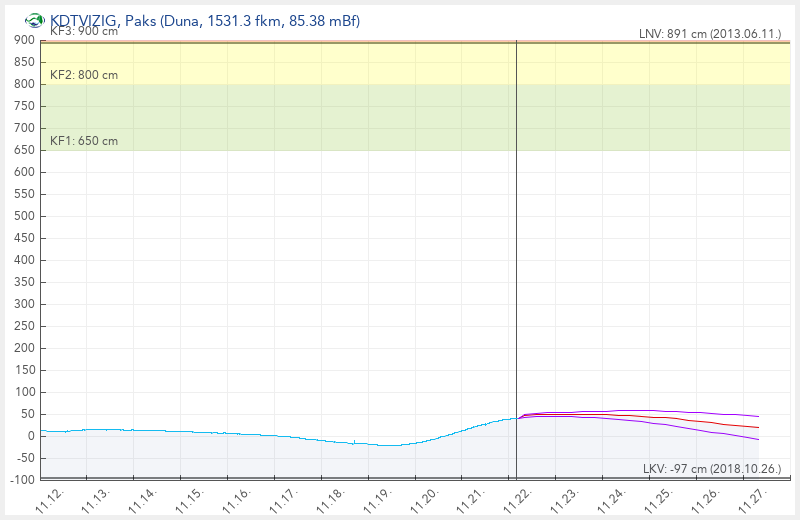Click the upper purple forecast line's right end
Viewport: 800px width, 520px height.
coord(759,416)
